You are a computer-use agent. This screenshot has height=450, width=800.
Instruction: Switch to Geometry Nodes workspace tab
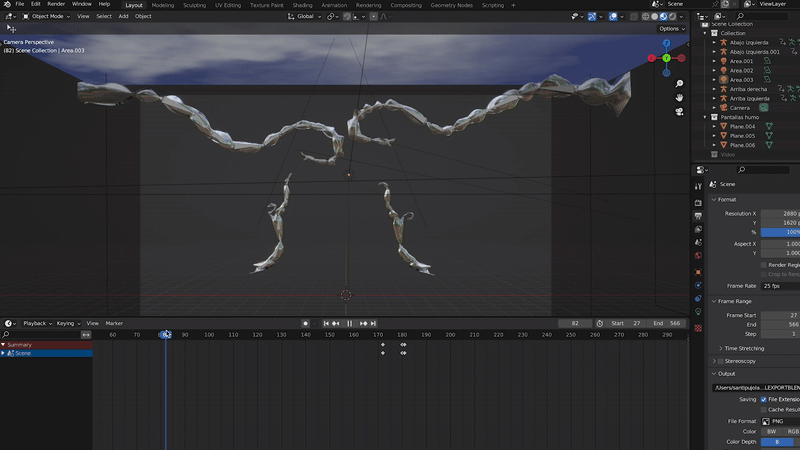pyautogui.click(x=452, y=5)
